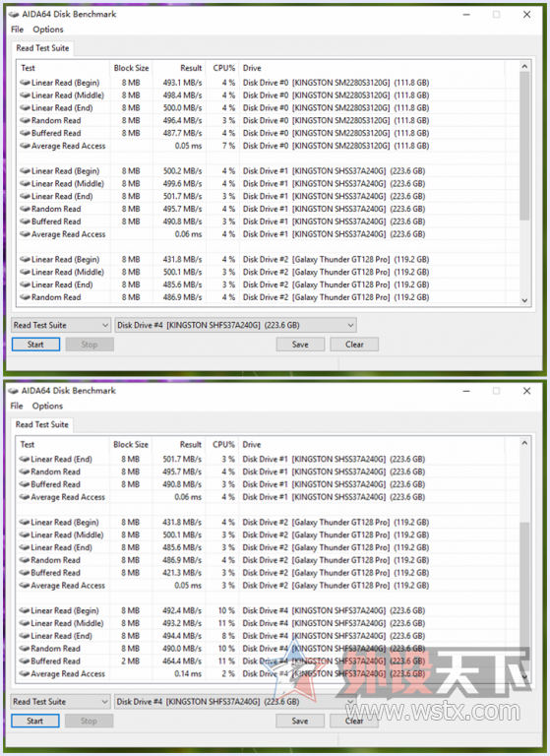
Task: Bottom window: disk icon of 493.2 MB/s row
Action: pos(25,623)
